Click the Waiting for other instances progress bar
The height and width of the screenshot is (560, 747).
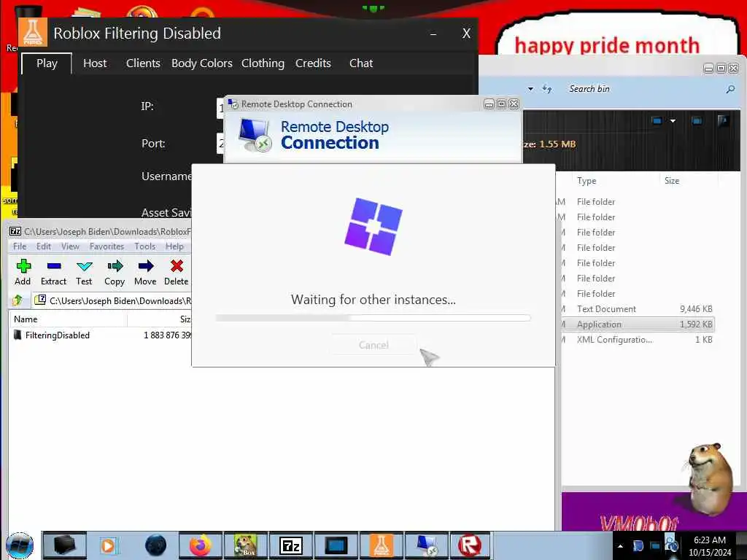(373, 318)
